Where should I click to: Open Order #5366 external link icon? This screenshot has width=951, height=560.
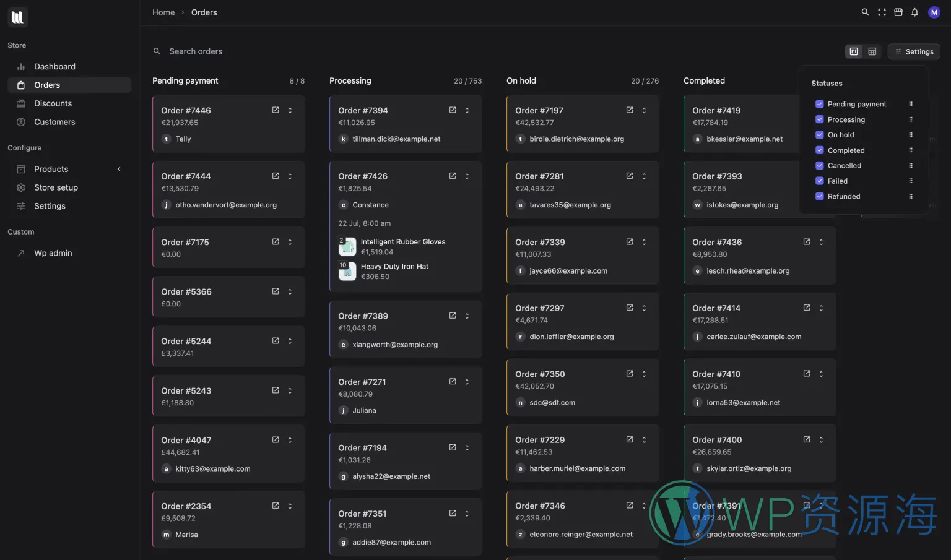point(276,291)
